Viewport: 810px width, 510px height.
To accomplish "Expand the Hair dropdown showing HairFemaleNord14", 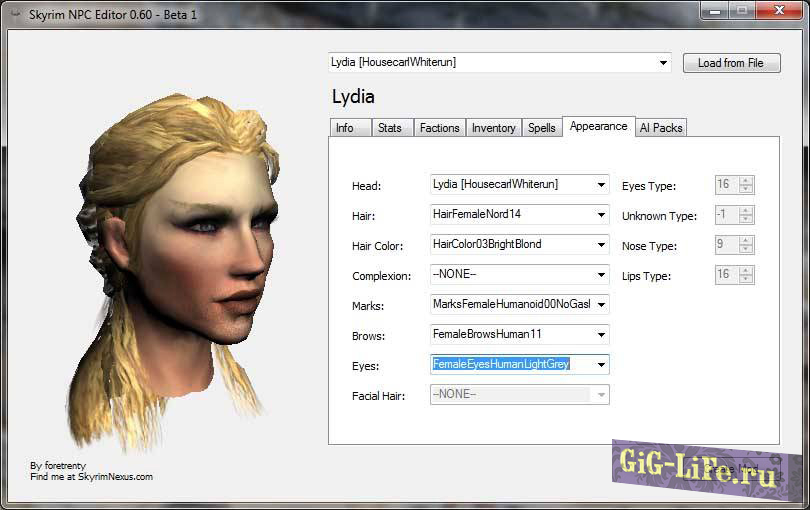I will point(601,215).
